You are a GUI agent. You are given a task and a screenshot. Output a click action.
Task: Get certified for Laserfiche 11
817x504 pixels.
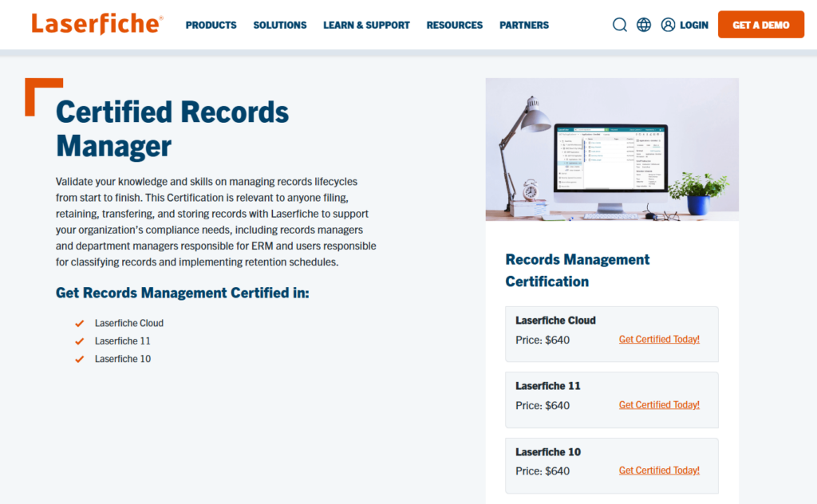click(x=659, y=405)
